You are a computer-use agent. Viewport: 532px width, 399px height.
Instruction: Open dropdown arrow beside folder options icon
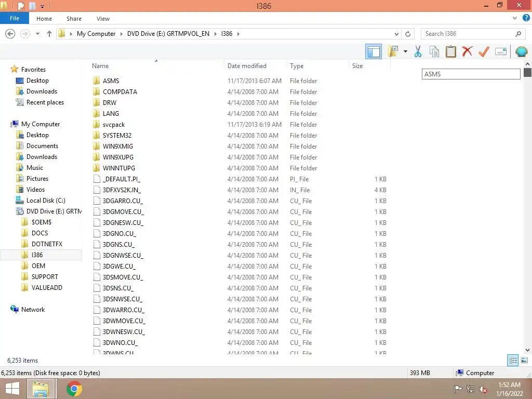coord(405,51)
